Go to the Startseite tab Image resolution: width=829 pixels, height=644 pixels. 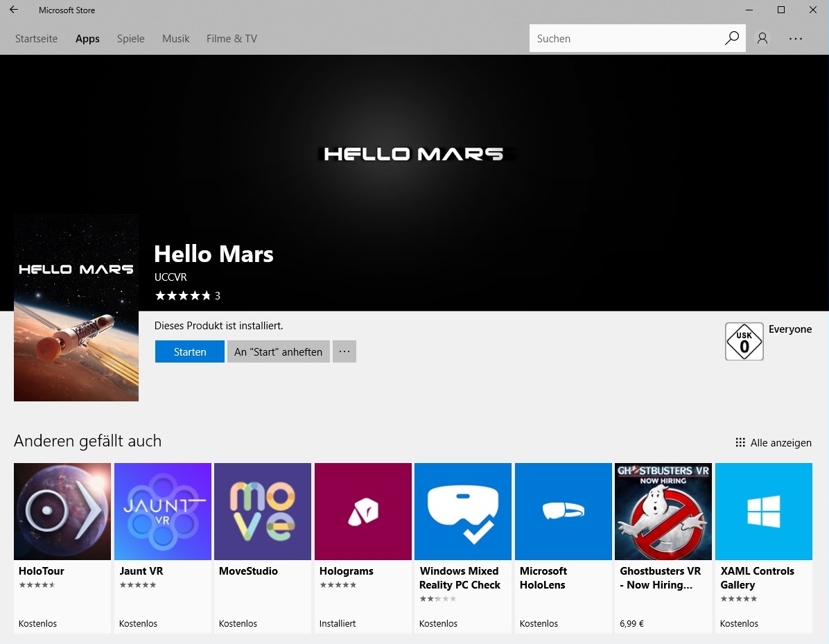37,39
